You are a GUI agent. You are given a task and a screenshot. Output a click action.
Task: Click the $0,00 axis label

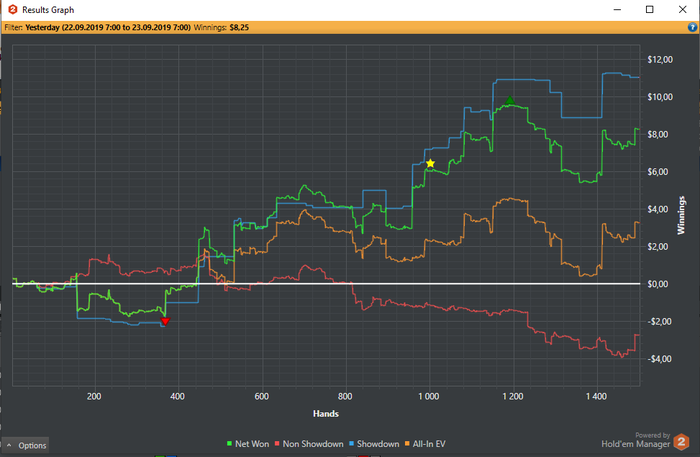click(x=660, y=284)
